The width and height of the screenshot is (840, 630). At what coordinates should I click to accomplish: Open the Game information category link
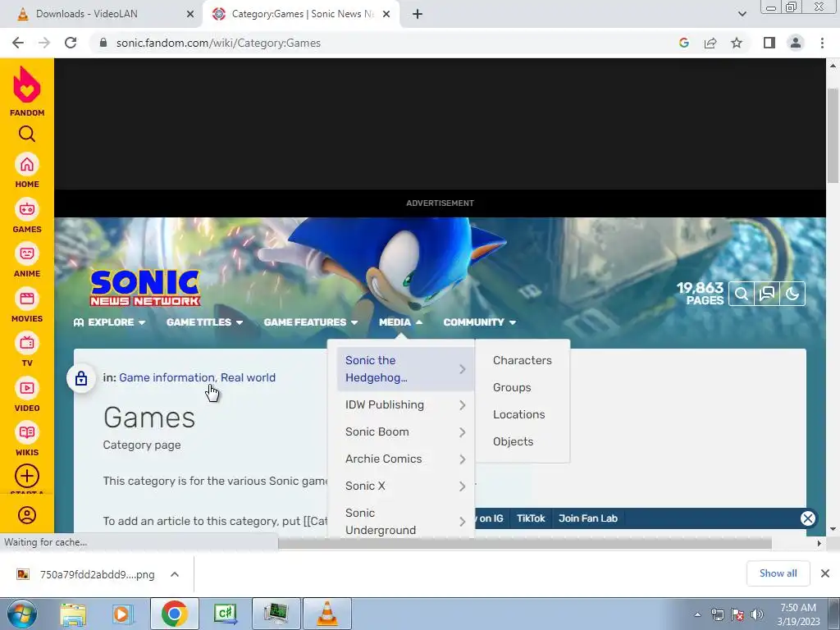[167, 377]
